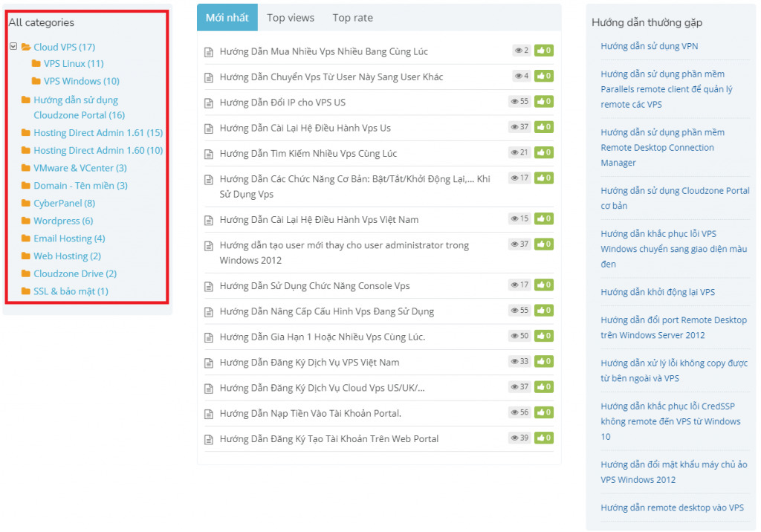Click views badge on Hướng Dẫn Cài Lại Hệ Điều Hành Vps Us
Screen dimensions: 761x532
519,127
